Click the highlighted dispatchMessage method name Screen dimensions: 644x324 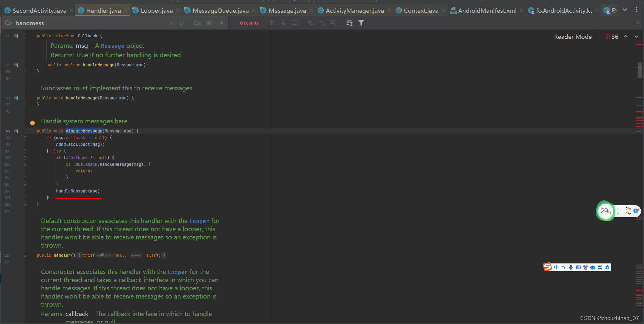pyautogui.click(x=84, y=131)
